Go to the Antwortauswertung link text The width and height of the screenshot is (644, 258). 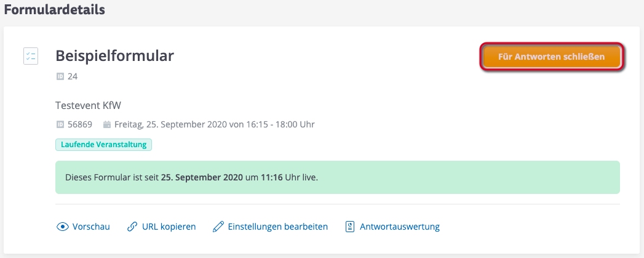400,227
